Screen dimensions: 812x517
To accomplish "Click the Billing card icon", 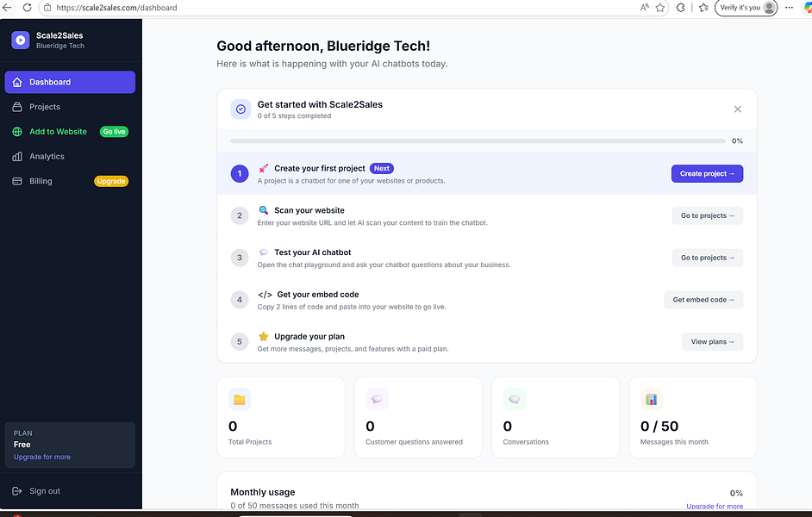I will click(17, 181).
